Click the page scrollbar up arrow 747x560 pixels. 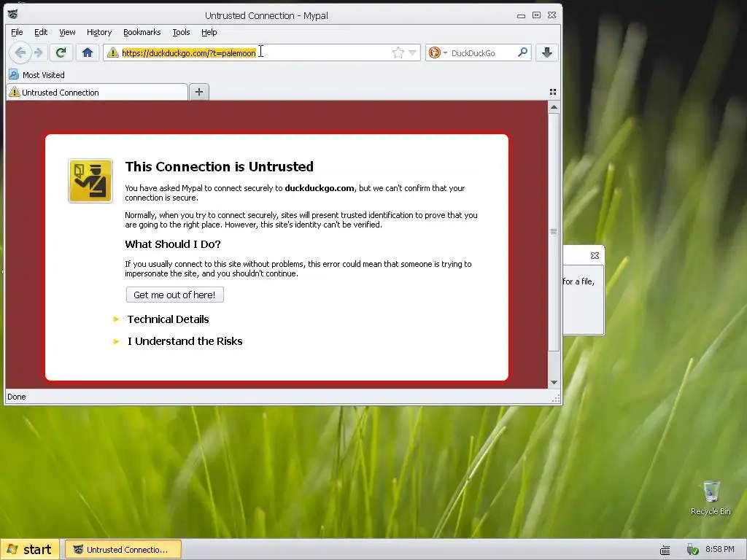click(554, 107)
